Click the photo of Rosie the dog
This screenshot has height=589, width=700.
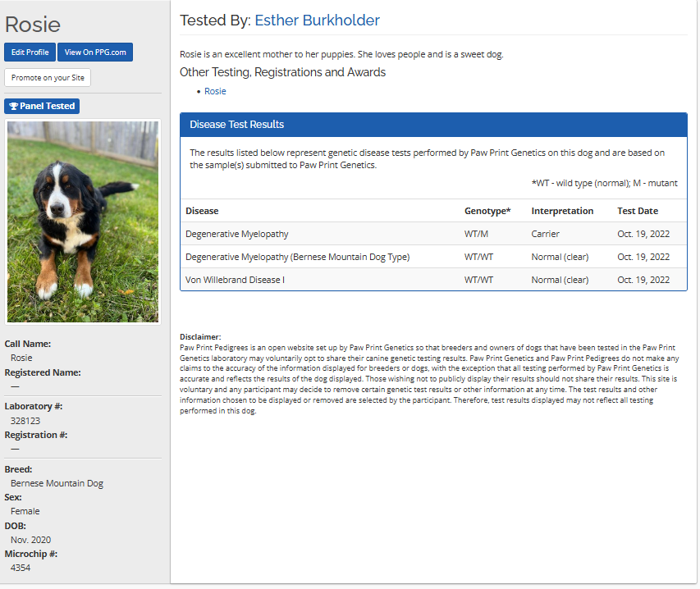[x=83, y=221]
